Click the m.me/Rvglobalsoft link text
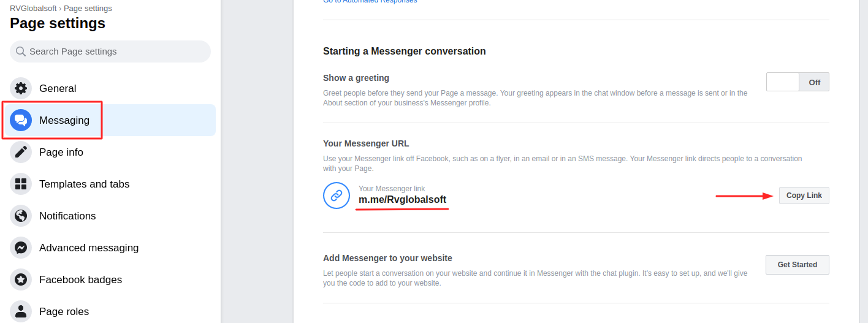This screenshot has width=868, height=323. 402,200
